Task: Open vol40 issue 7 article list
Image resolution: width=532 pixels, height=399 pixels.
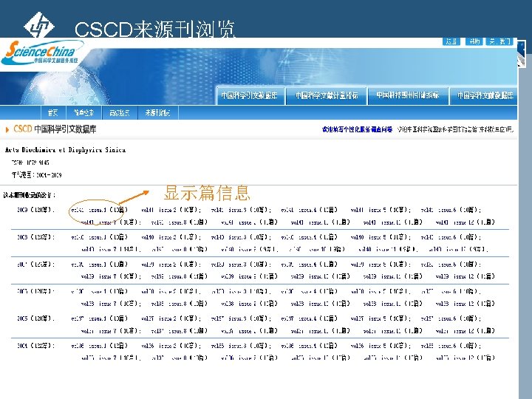Action: (x=111, y=250)
